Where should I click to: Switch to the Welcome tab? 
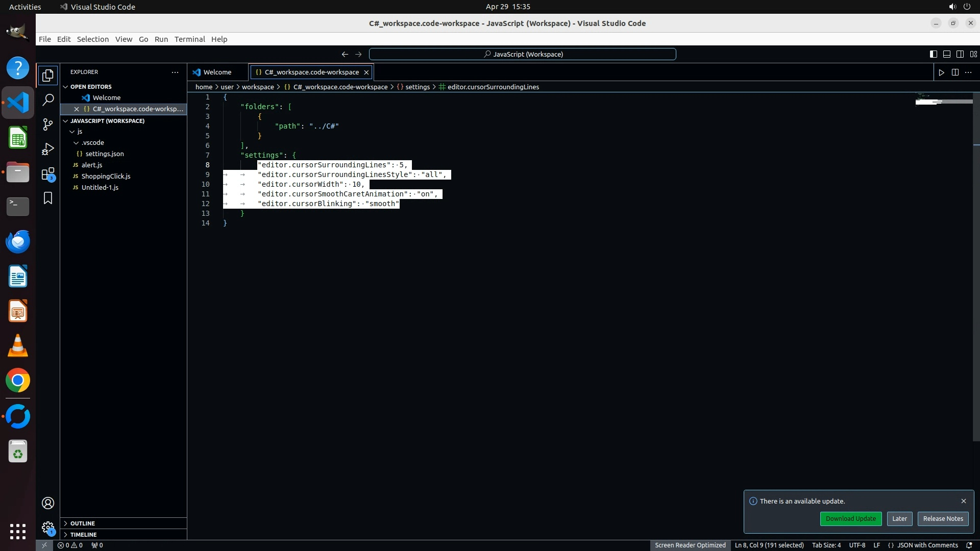(x=217, y=72)
